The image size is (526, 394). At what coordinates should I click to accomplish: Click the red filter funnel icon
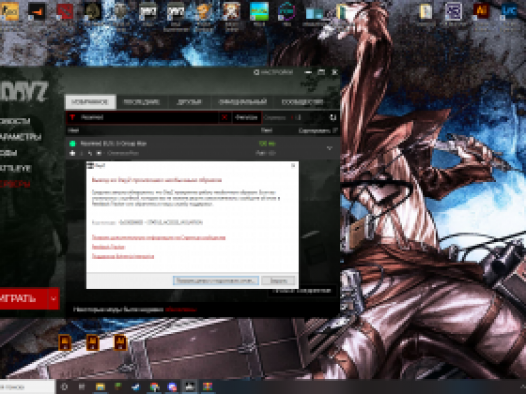click(x=72, y=117)
